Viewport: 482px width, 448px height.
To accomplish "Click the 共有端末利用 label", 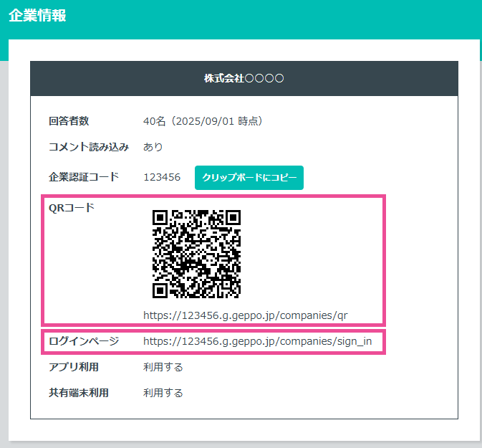I will pos(79,393).
